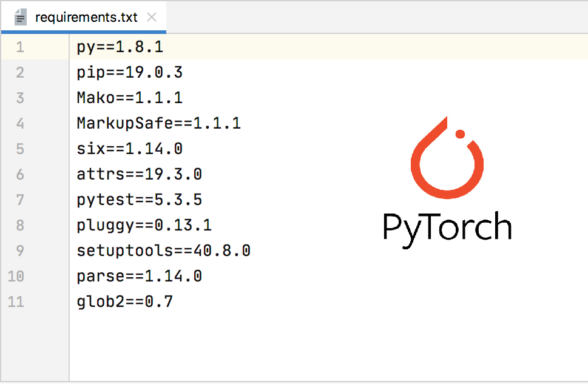
Task: Click the pluggy==0.13.1 line
Action: (144, 226)
